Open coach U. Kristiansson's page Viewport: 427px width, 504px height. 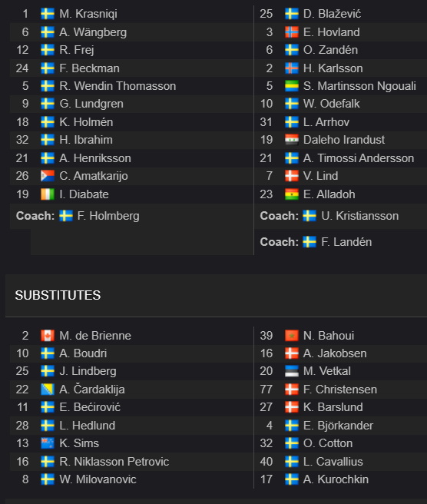tap(360, 216)
